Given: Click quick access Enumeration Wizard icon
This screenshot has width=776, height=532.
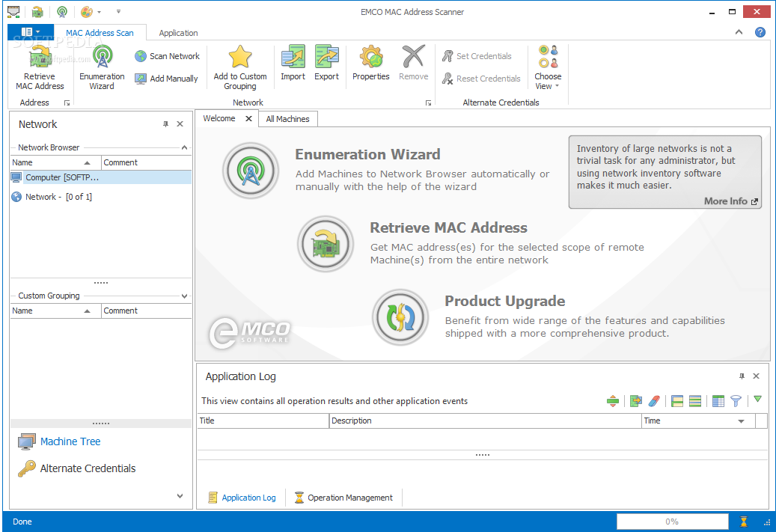Looking at the screenshot, I should pyautogui.click(x=62, y=12).
